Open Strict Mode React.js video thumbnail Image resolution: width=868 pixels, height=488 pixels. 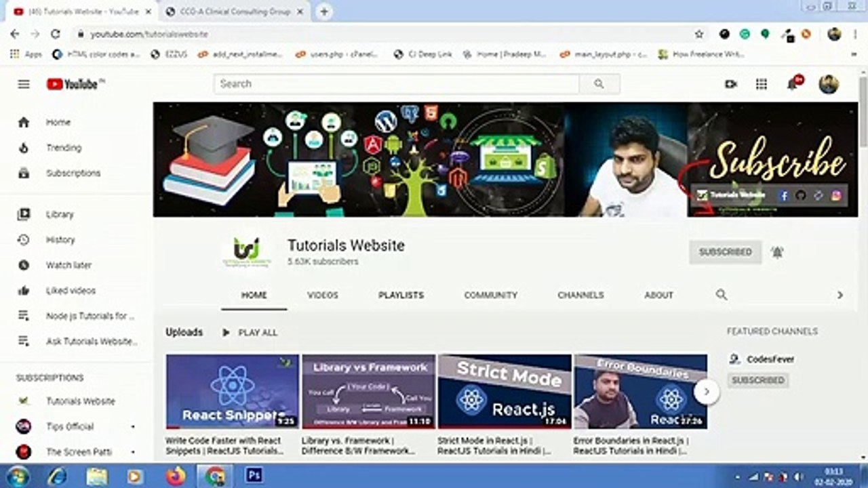pos(505,392)
